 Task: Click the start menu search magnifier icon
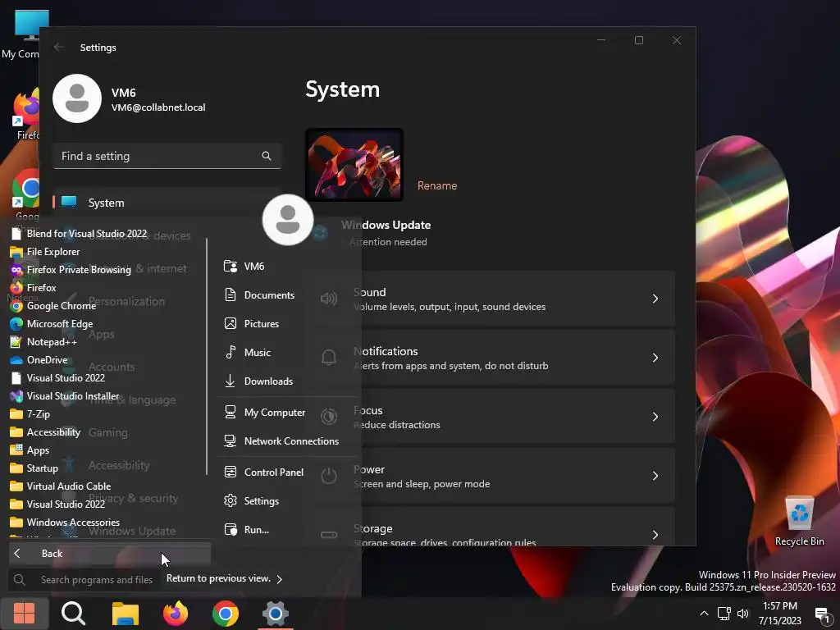(20, 580)
